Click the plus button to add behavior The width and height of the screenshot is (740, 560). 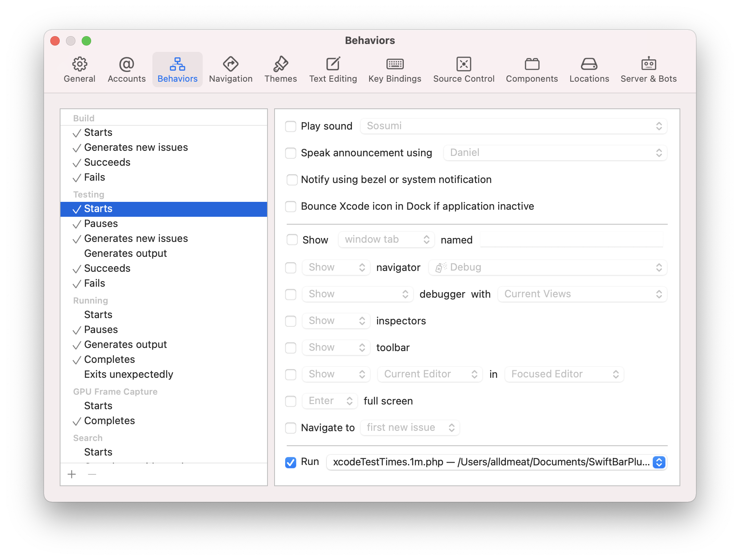click(x=72, y=474)
